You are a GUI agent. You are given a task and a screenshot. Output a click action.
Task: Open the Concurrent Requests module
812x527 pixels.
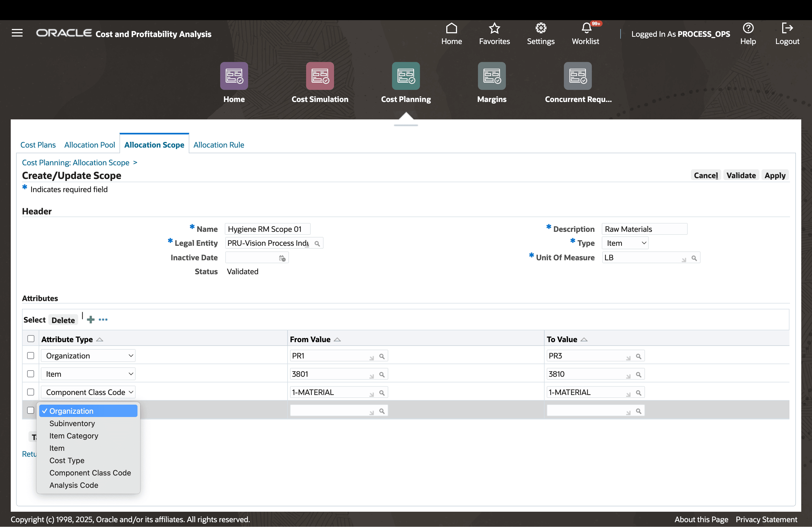point(577,83)
